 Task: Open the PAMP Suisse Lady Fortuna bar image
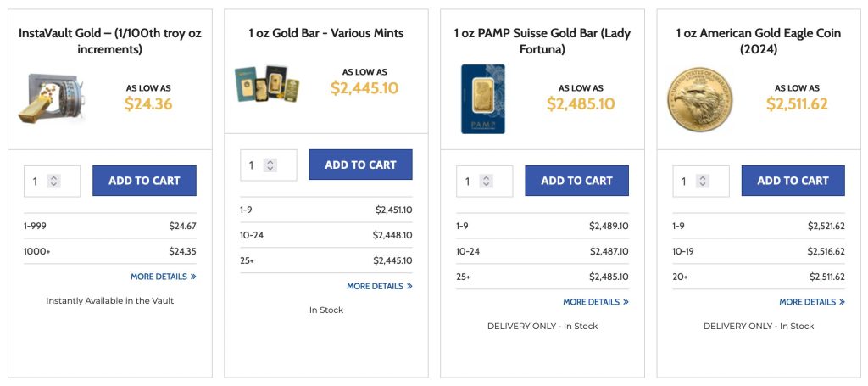pos(482,98)
